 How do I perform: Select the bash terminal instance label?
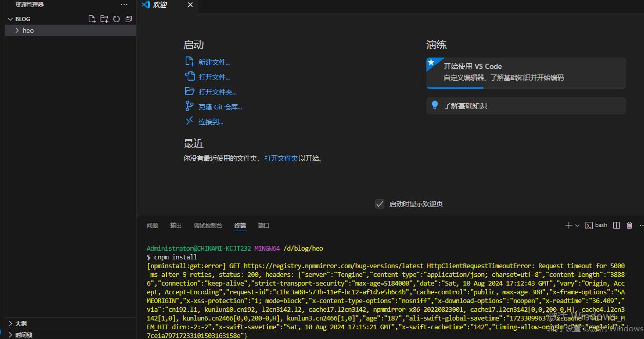coord(597,225)
